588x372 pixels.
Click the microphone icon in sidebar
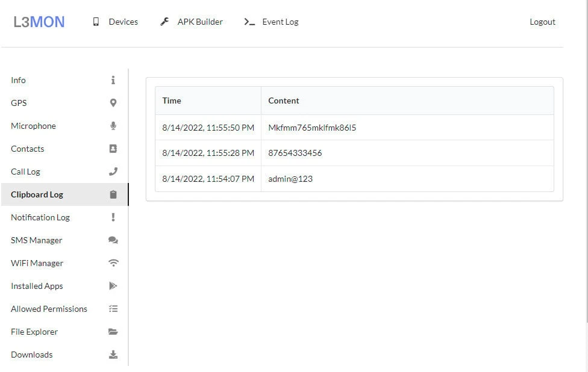pos(113,126)
